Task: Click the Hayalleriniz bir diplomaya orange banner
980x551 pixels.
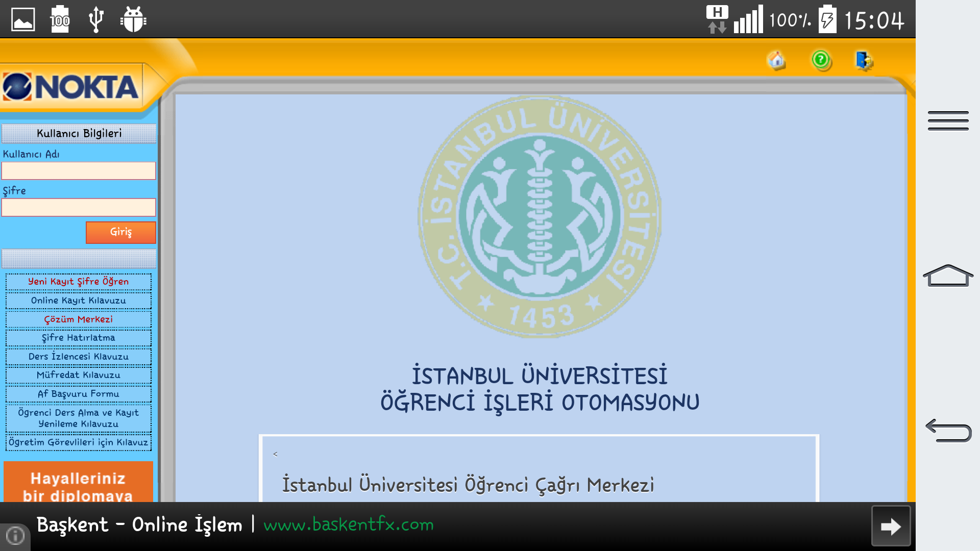Action: click(79, 482)
